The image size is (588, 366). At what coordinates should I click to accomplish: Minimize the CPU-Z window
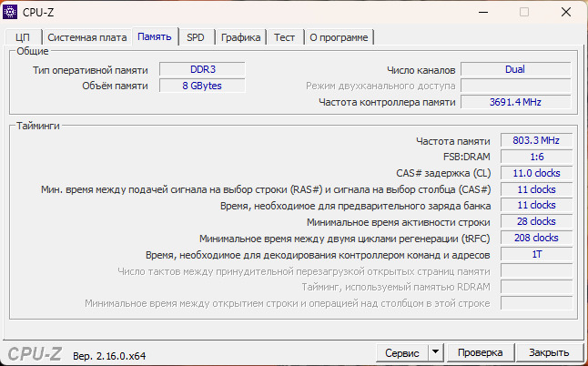[x=482, y=12]
